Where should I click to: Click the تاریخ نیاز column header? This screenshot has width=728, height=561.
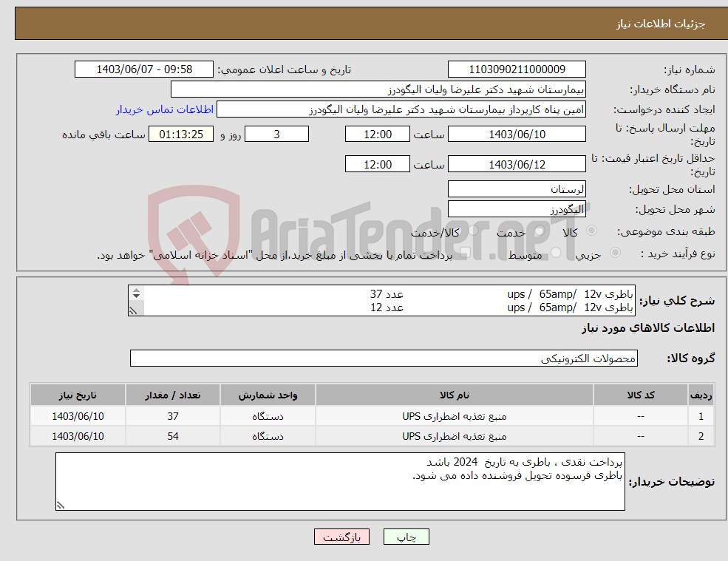click(x=78, y=395)
